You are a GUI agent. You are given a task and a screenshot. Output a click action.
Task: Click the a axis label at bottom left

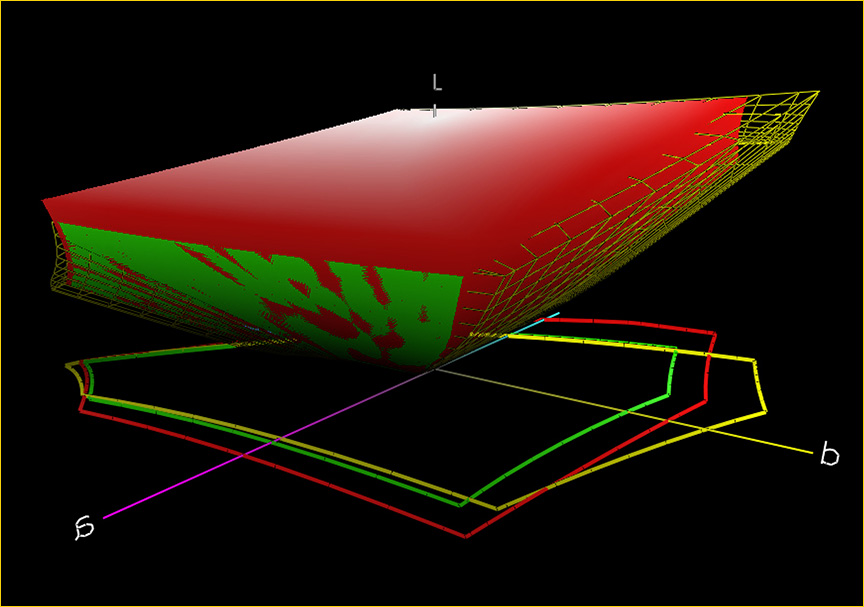(85, 527)
